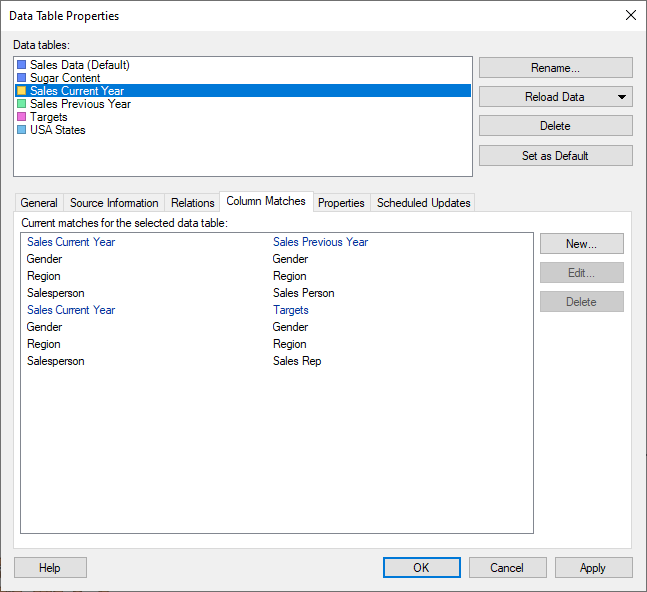
Task: Click the Rename... button
Action: pyautogui.click(x=555, y=68)
